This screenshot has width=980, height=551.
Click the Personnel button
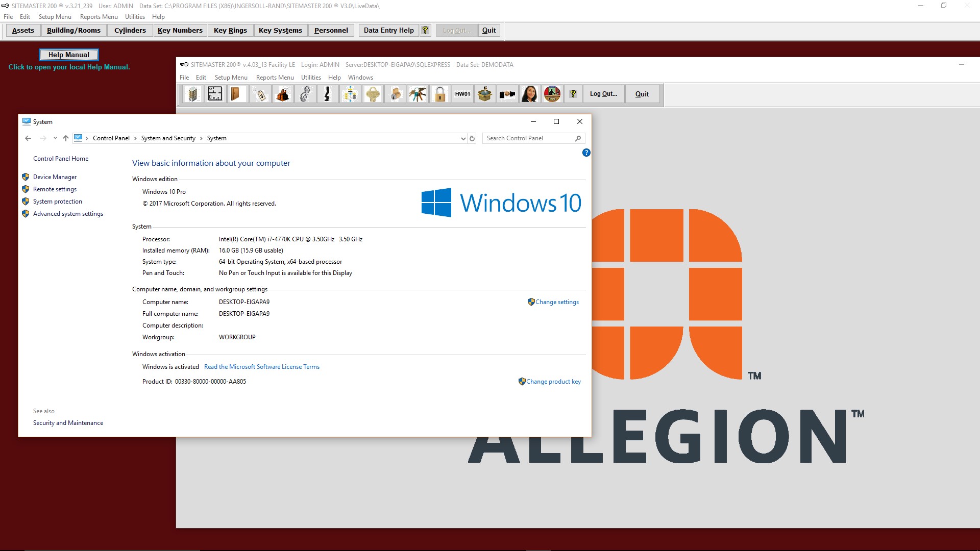click(x=331, y=30)
